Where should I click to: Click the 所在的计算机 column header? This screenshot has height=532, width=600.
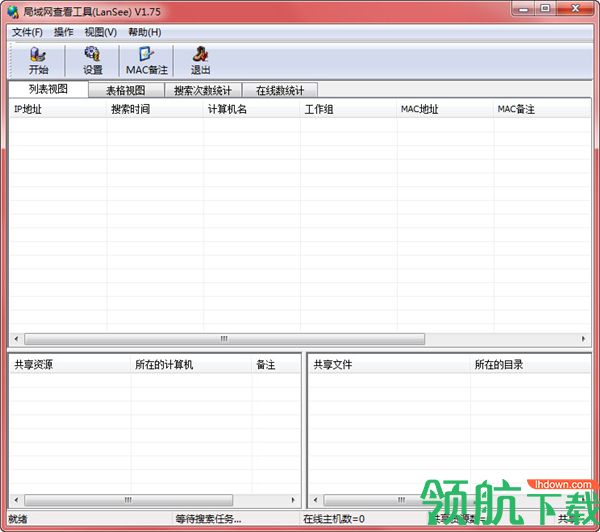[x=191, y=364]
